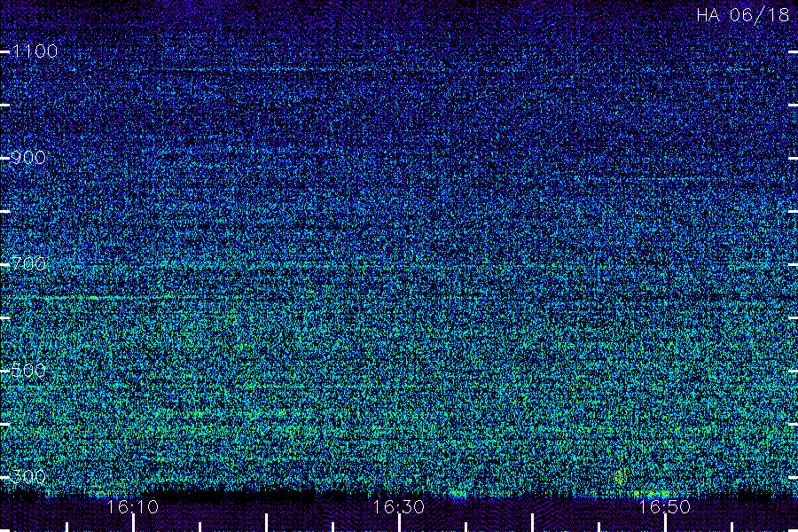Image resolution: width=798 pixels, height=532 pixels.
Task: Click the 16:10 time axis label
Action: tap(133, 506)
